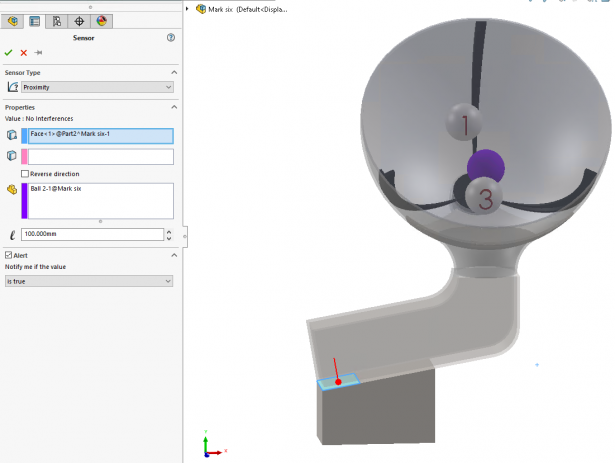
Task: Accept the sensor with green checkmark
Action: point(9,53)
